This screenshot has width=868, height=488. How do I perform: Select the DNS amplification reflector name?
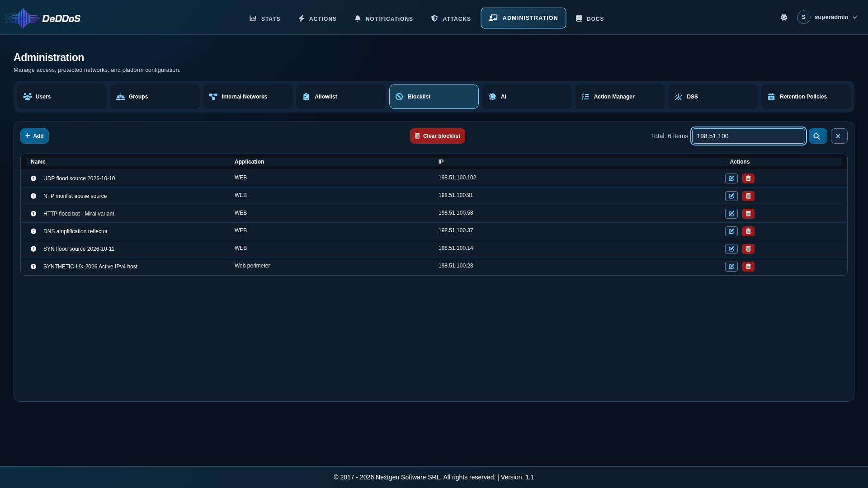(x=75, y=231)
